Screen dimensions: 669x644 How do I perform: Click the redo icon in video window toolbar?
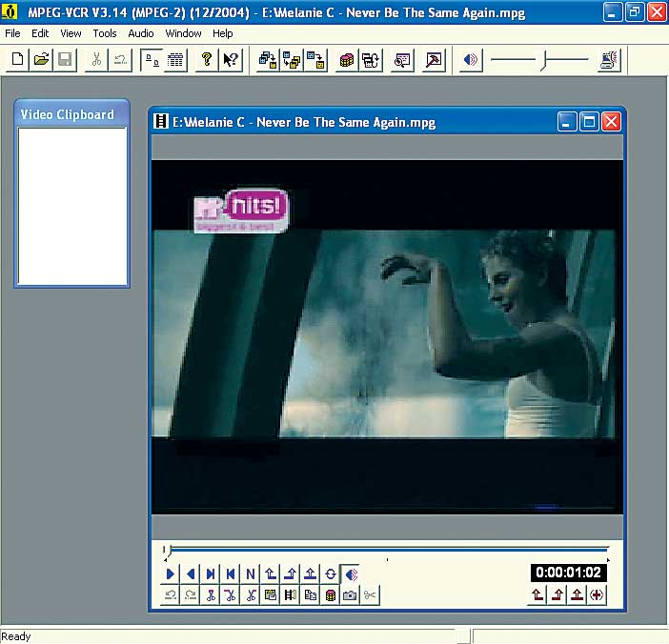tap(191, 594)
